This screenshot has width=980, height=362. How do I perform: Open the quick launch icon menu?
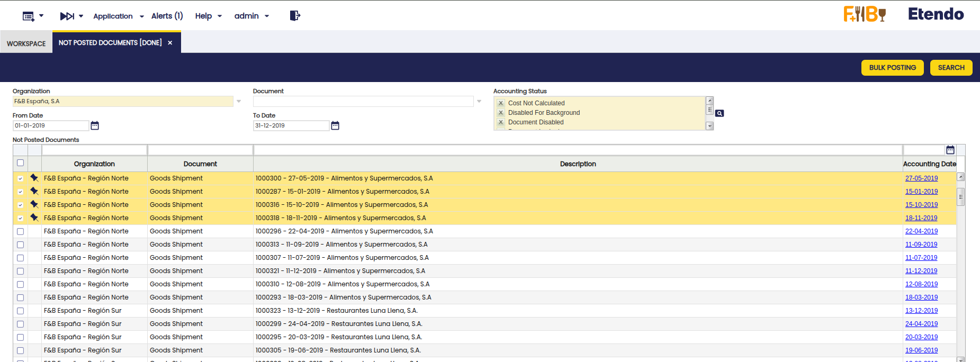pos(71,16)
